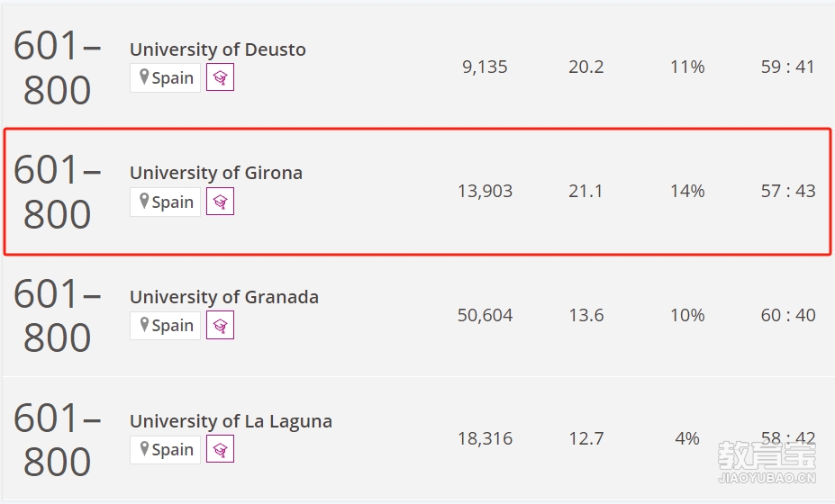Open University of Deusto link
This screenshot has height=504, width=835.
(x=218, y=49)
